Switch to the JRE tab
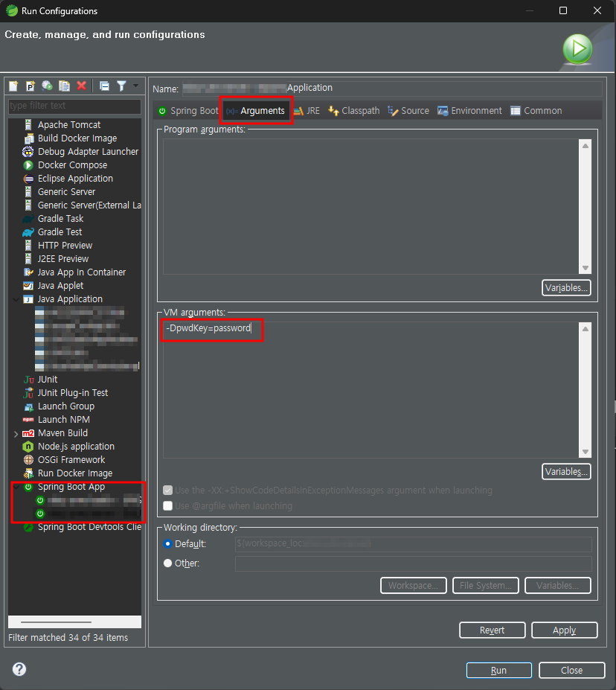Viewport: 616px width, 690px height. (307, 111)
